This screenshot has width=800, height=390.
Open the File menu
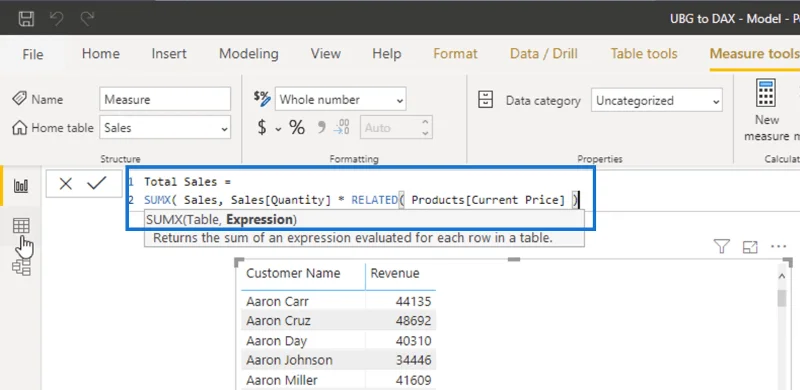[33, 54]
